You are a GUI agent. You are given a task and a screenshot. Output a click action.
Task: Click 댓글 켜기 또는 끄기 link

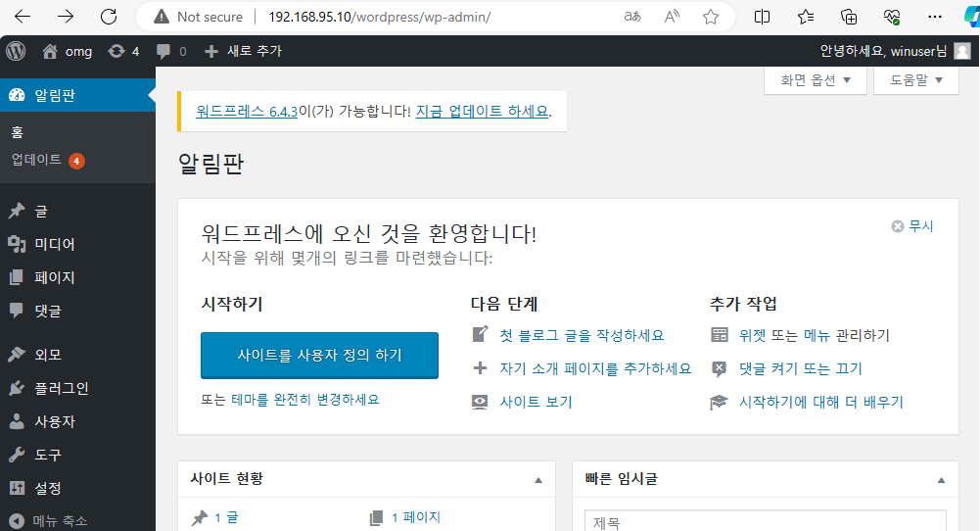tap(801, 368)
